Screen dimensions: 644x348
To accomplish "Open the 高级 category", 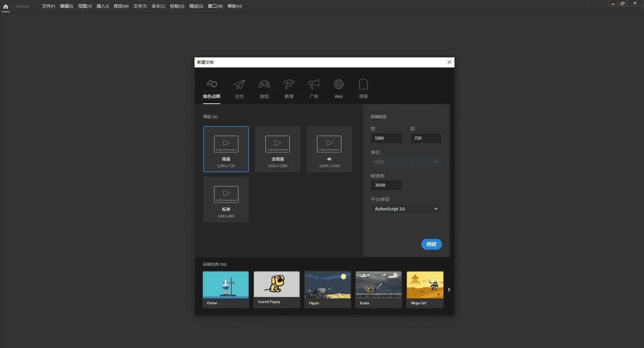I will 363,88.
